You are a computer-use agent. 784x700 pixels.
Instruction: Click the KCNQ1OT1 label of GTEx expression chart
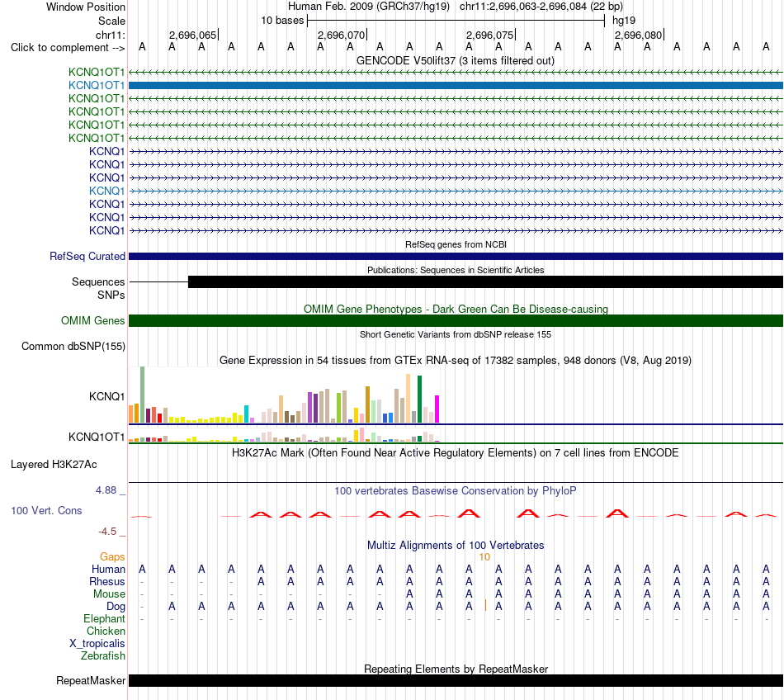97,437
